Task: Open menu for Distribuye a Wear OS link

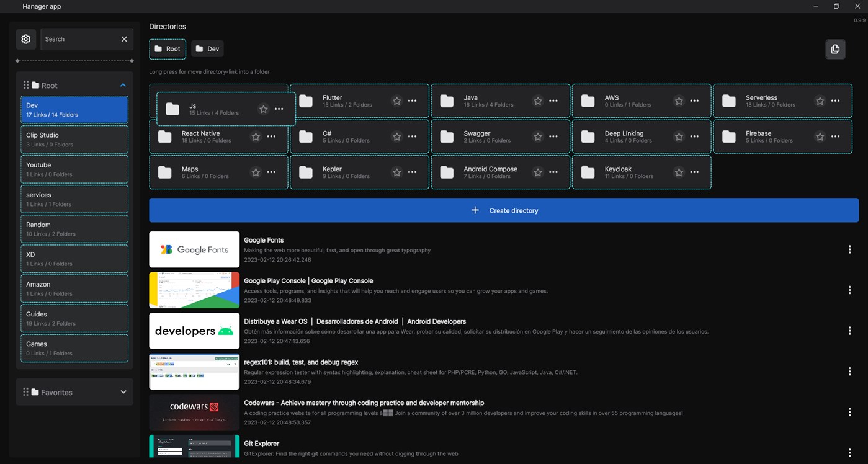Action: click(849, 331)
